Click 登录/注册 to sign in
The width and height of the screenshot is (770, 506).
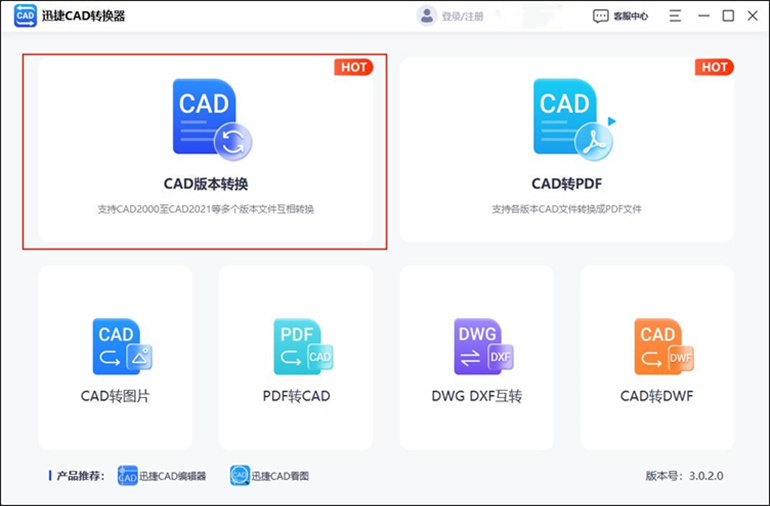[463, 17]
